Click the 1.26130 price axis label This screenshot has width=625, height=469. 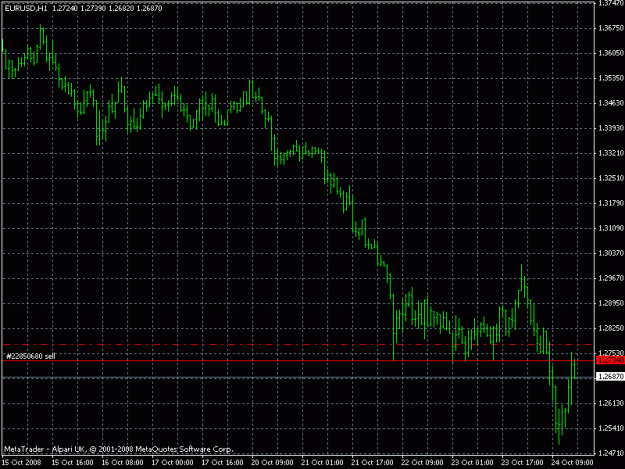(611, 403)
